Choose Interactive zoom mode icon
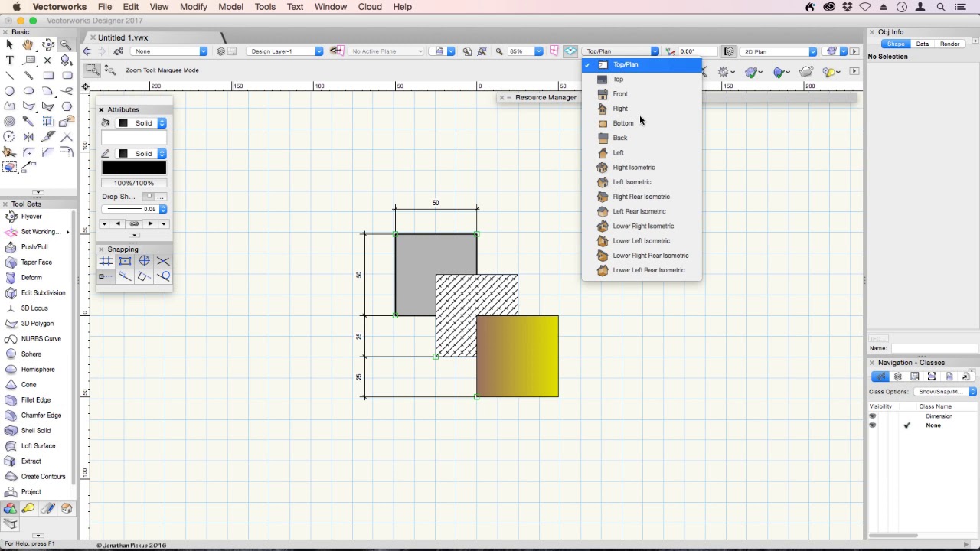 pos(110,70)
